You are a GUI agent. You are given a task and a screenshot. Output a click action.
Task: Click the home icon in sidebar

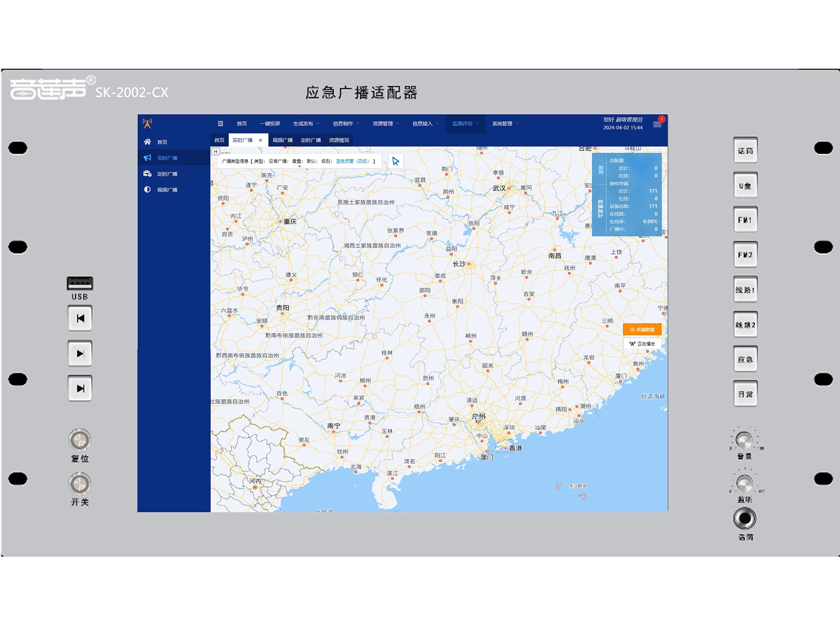pos(147,142)
